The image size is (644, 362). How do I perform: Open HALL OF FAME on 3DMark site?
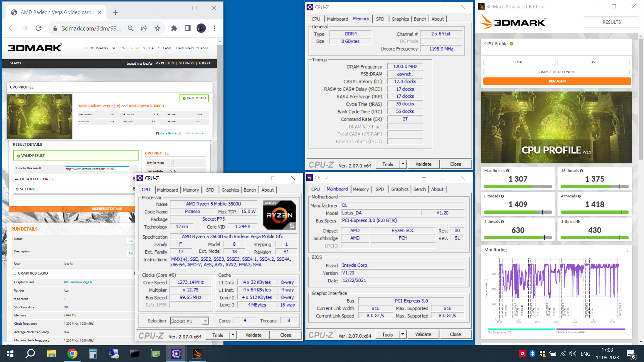[x=160, y=48]
